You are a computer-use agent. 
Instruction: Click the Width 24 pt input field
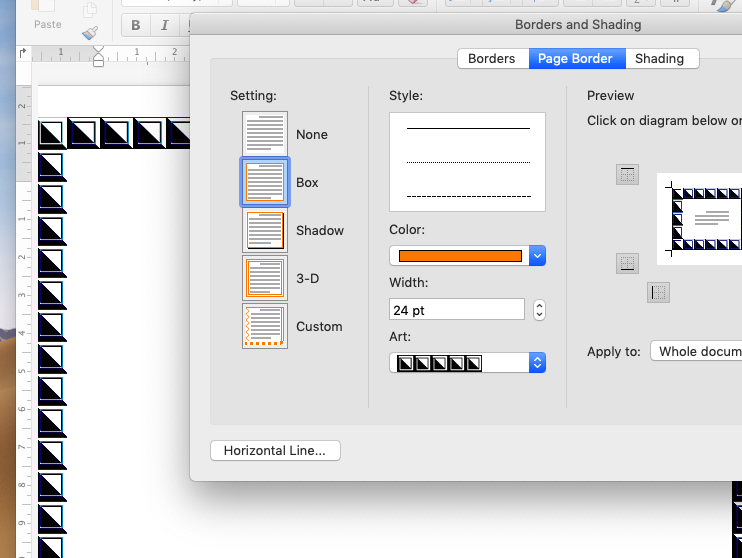(457, 310)
